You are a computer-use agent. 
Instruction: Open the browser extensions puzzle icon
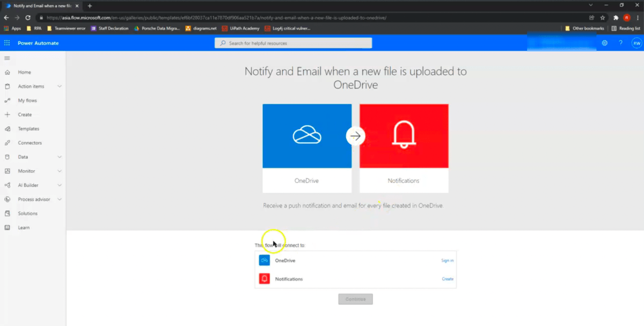pyautogui.click(x=616, y=18)
